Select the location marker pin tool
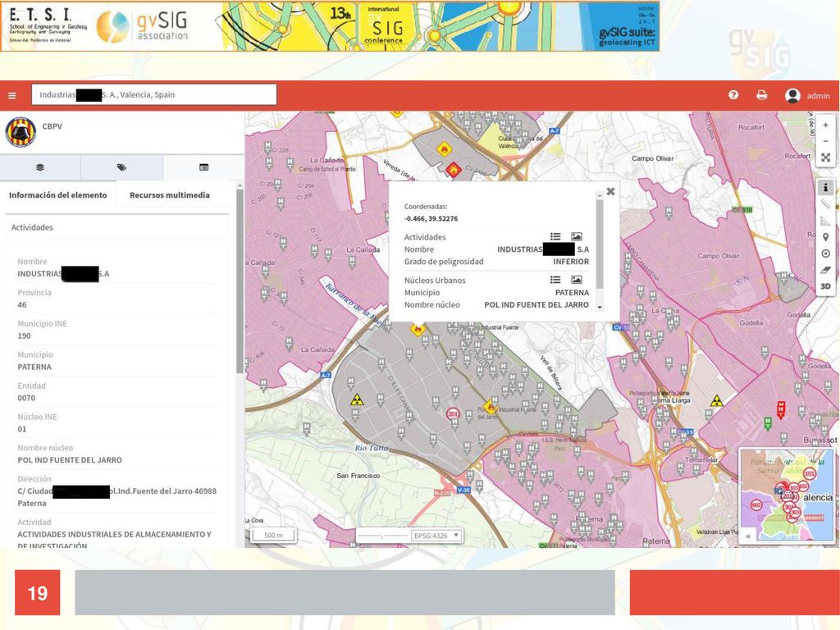This screenshot has width=840, height=630. pyautogui.click(x=825, y=237)
